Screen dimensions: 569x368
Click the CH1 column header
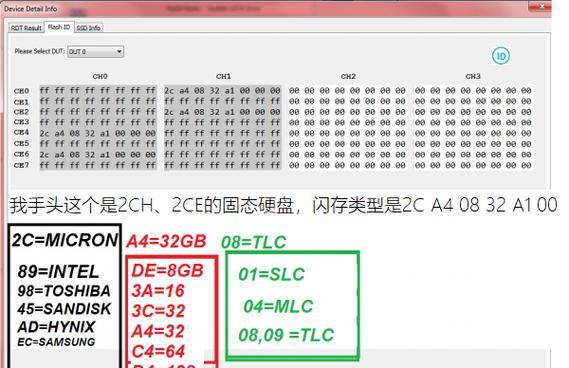click(x=223, y=76)
